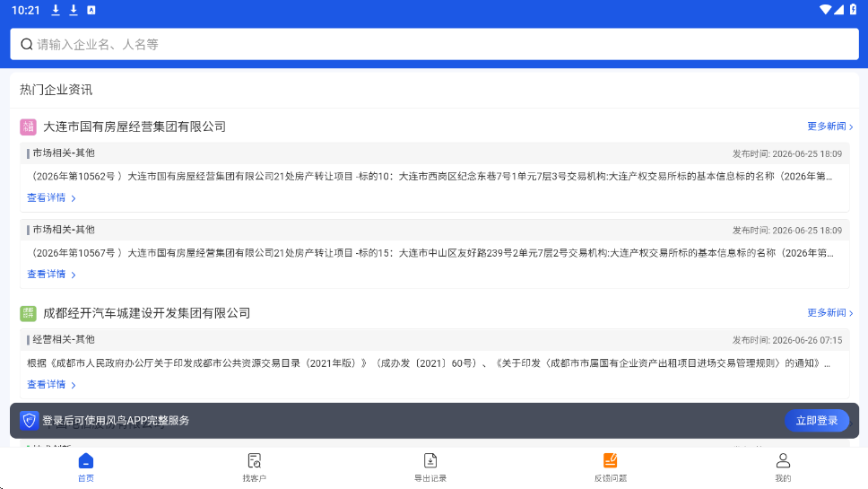Focus the company name search field
Screen dimensions: 868x489
(x=434, y=44)
